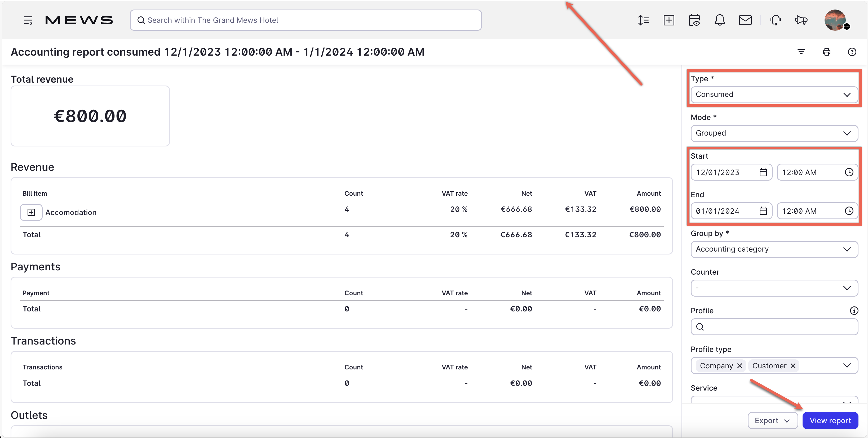868x438 pixels.
Task: Click Accomodation VAT value €133.32
Action: point(581,209)
